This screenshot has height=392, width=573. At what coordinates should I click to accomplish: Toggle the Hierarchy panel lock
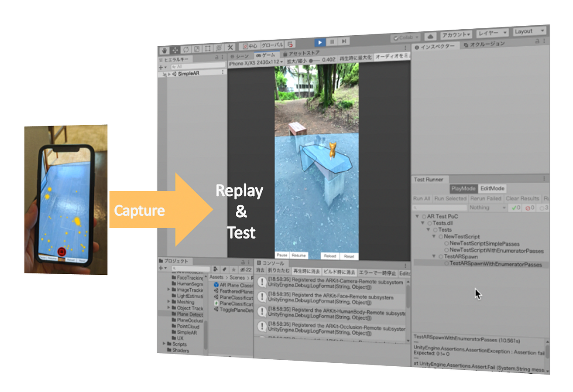coord(217,57)
